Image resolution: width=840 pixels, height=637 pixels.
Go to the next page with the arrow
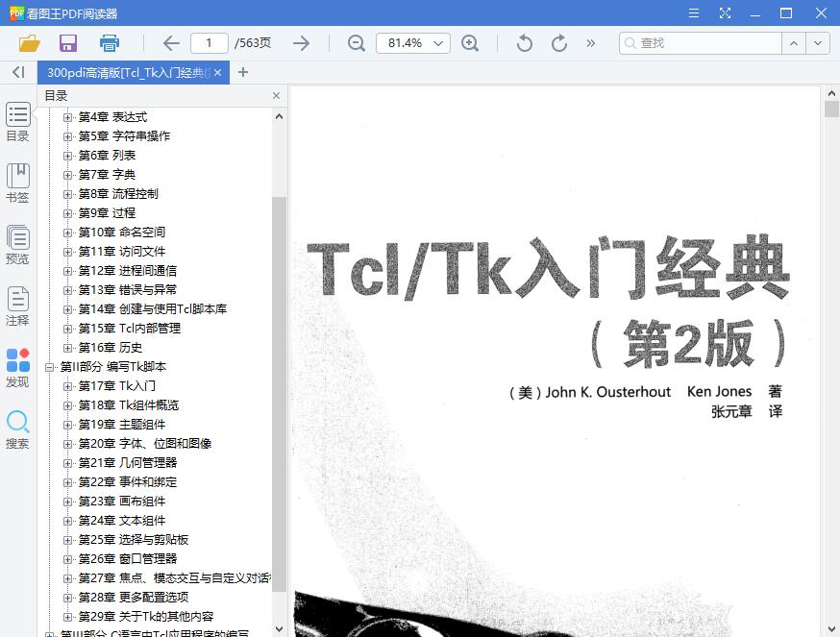tap(302, 43)
